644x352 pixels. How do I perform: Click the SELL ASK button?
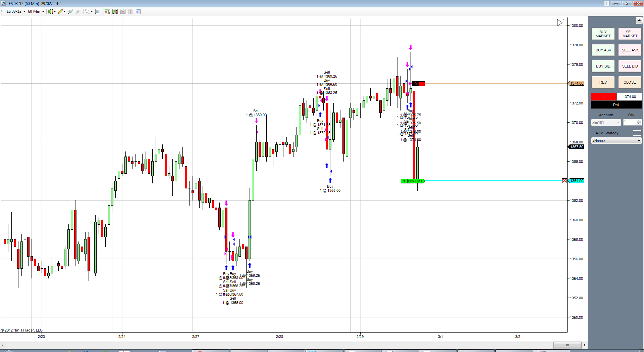630,50
